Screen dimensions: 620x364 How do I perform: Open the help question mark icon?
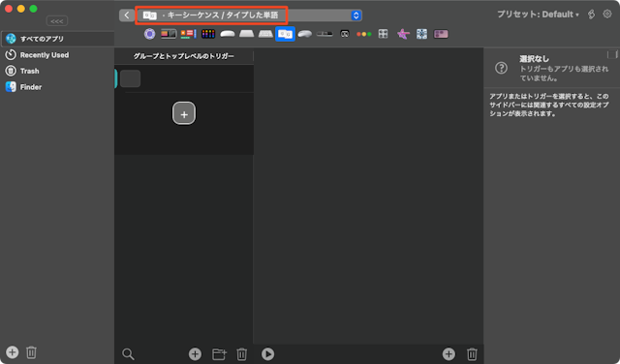point(501,68)
